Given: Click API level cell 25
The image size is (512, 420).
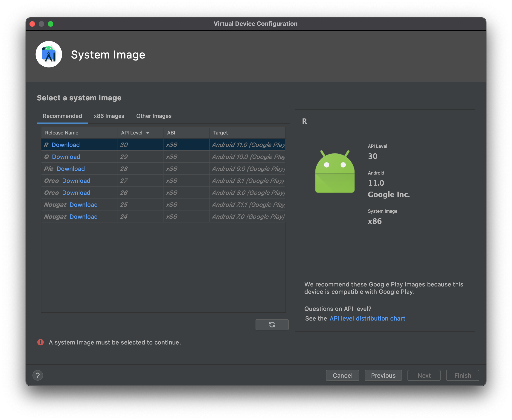Looking at the screenshot, I should click(x=140, y=205).
